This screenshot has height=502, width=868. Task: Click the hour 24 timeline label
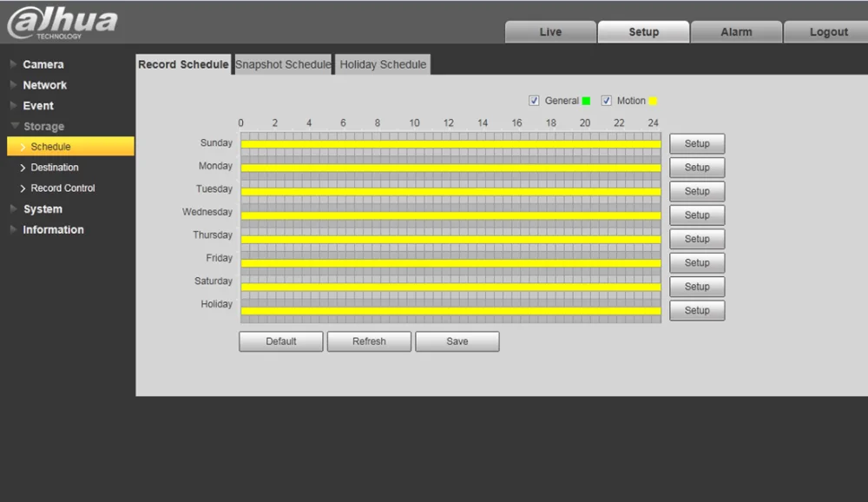click(x=654, y=123)
